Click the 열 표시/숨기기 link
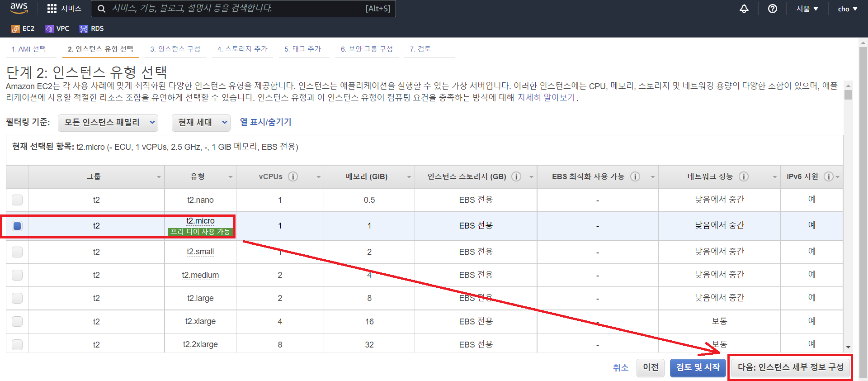 pos(266,122)
